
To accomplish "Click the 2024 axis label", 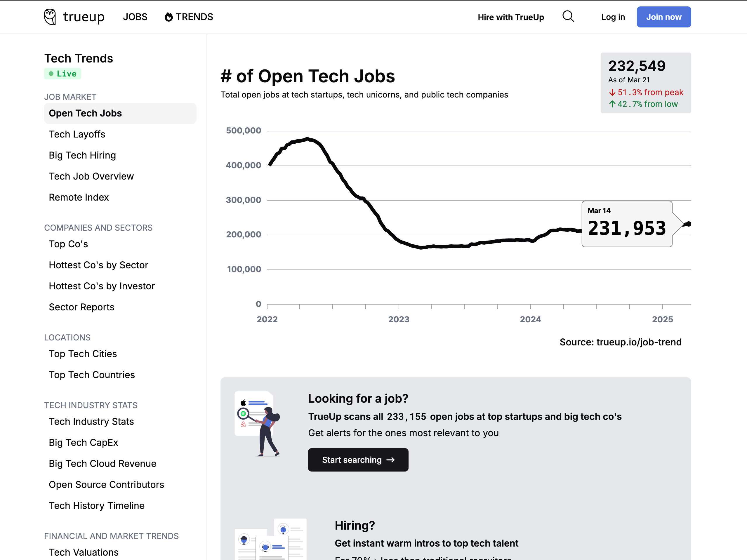I will pyautogui.click(x=530, y=319).
